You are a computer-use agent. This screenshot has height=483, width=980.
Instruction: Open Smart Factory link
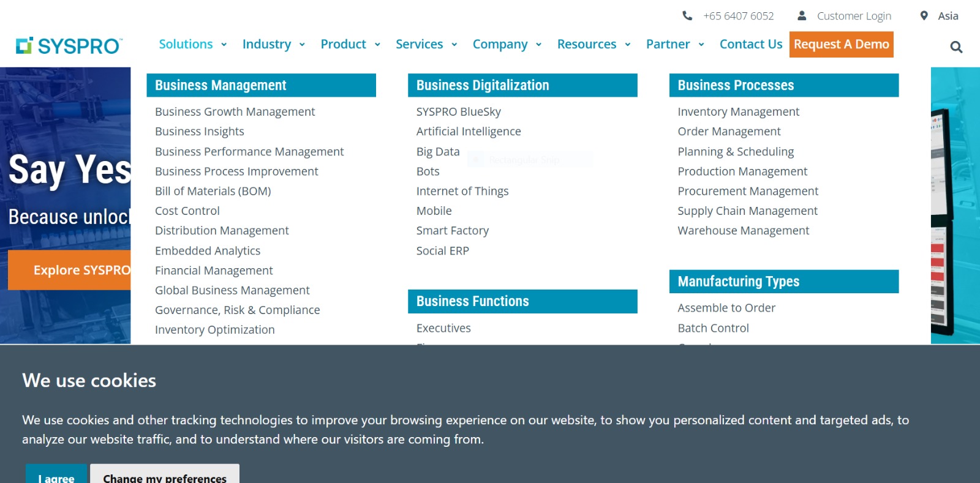tap(453, 230)
